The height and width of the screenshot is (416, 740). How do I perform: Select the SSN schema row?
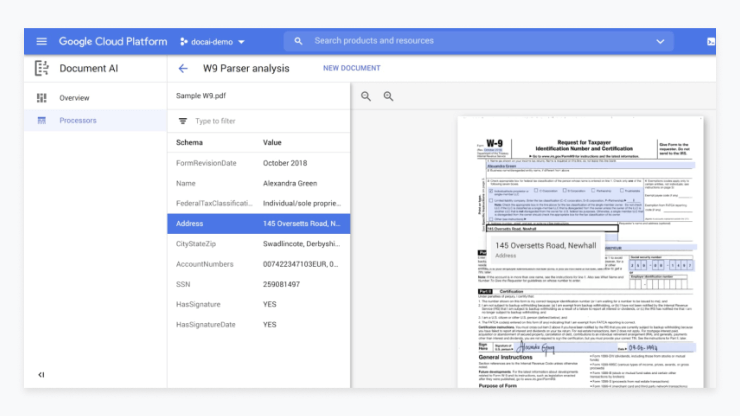tap(258, 284)
